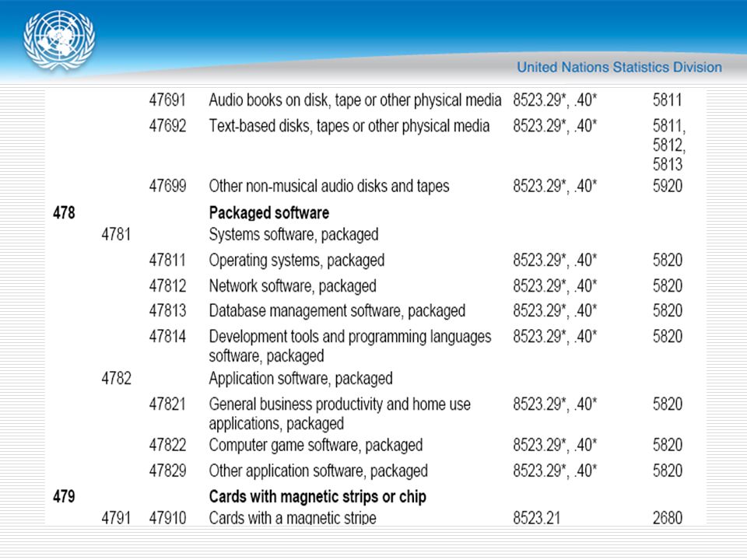The image size is (747, 560).
Task: Select 'Systems software, packaged'
Action: [x=293, y=234]
